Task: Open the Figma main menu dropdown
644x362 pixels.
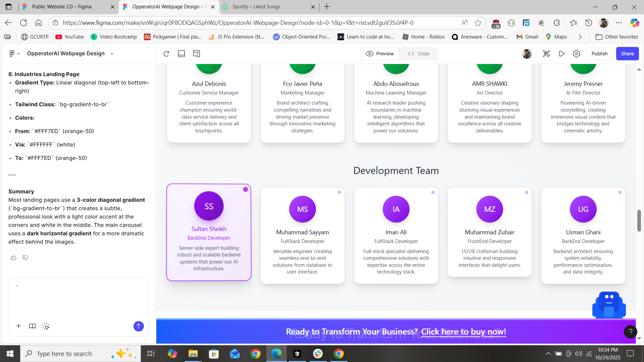Action: click(14, 54)
